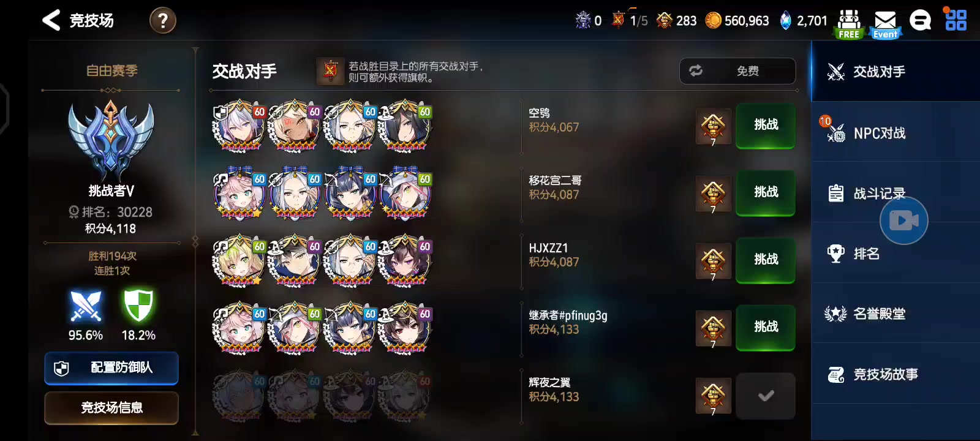The image size is (980, 441).
Task: Open the question mark help icon
Action: click(163, 21)
